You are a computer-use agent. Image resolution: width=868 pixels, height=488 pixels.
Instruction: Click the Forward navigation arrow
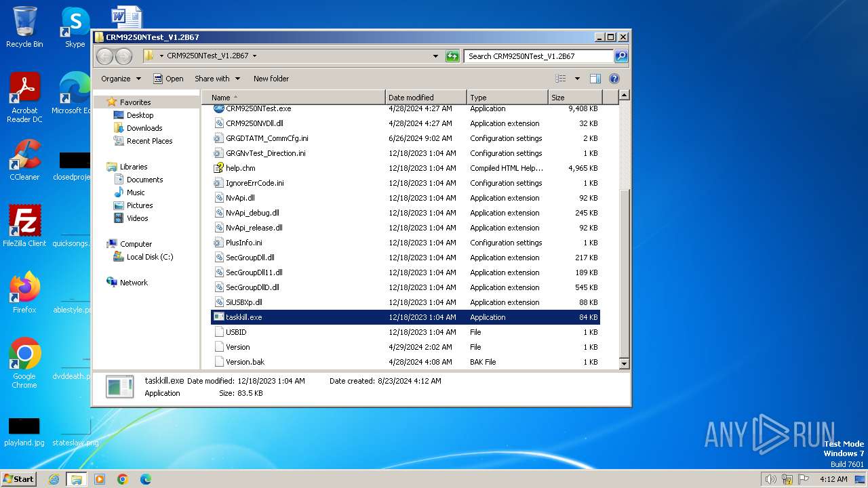tap(123, 56)
